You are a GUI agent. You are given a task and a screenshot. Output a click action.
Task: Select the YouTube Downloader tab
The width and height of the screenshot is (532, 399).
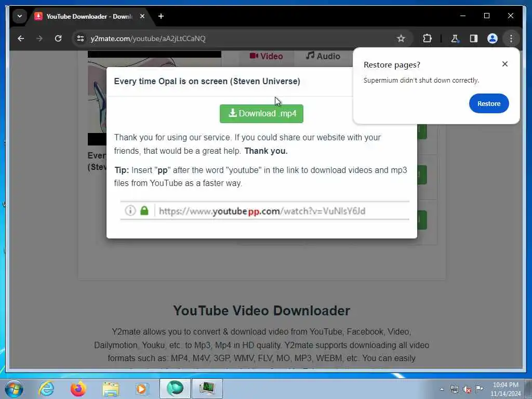[89, 16]
